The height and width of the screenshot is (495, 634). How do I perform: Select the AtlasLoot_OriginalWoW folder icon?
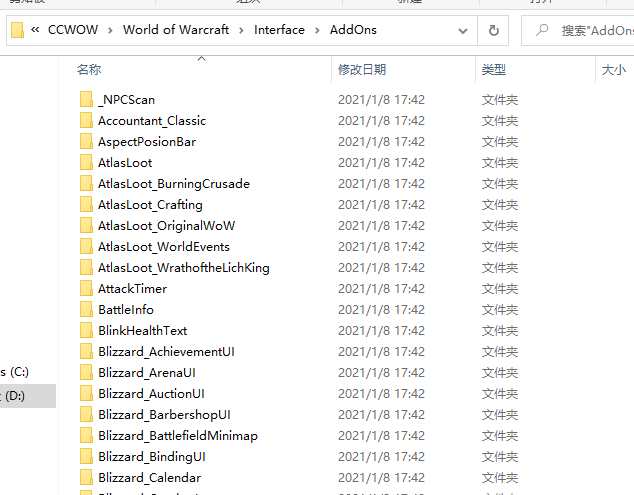(86, 225)
